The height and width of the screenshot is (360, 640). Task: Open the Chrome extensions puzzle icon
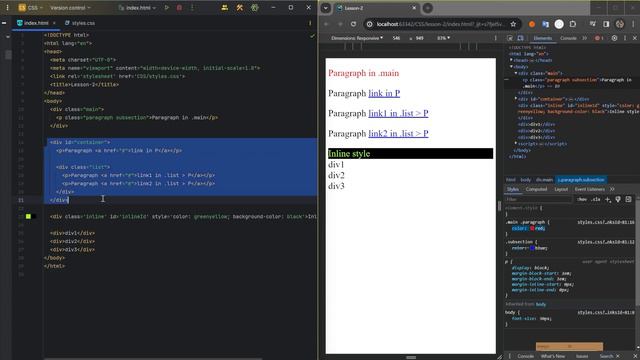point(573,24)
